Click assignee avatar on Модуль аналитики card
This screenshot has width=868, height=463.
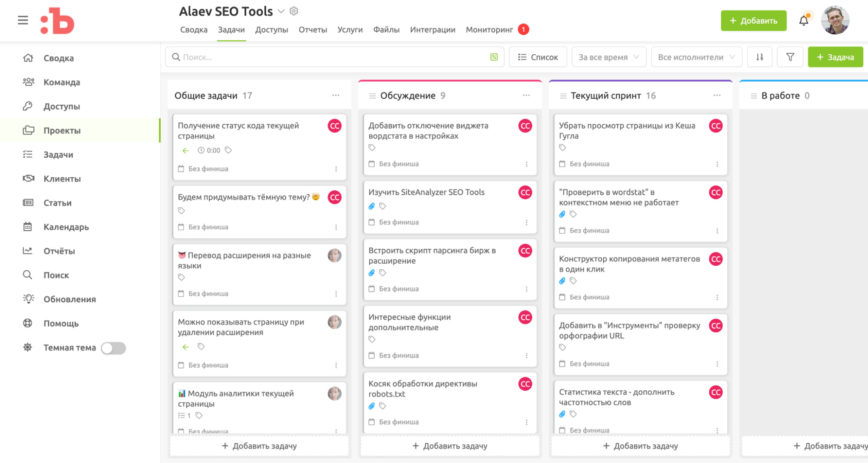point(334,394)
